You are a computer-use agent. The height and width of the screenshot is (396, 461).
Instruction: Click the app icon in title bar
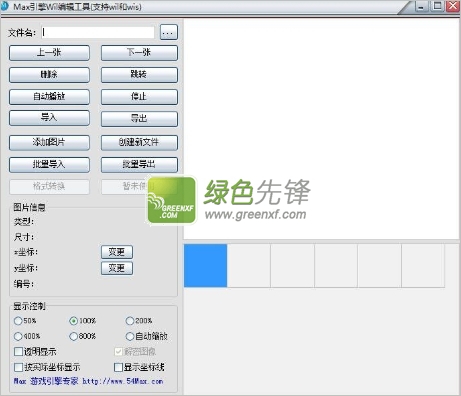(4, 6)
